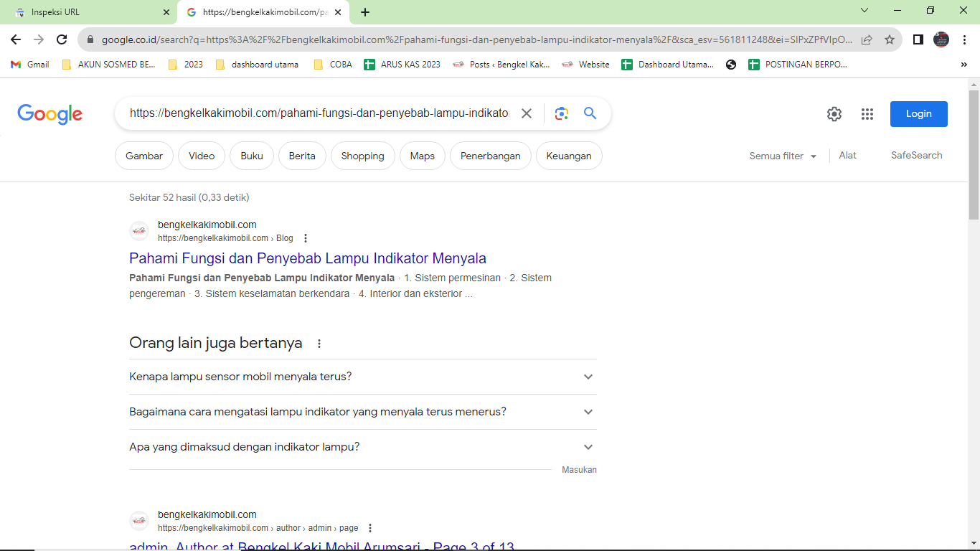Open the COBA bookmark folder
Viewport: 980px width, 551px height.
(x=333, y=65)
